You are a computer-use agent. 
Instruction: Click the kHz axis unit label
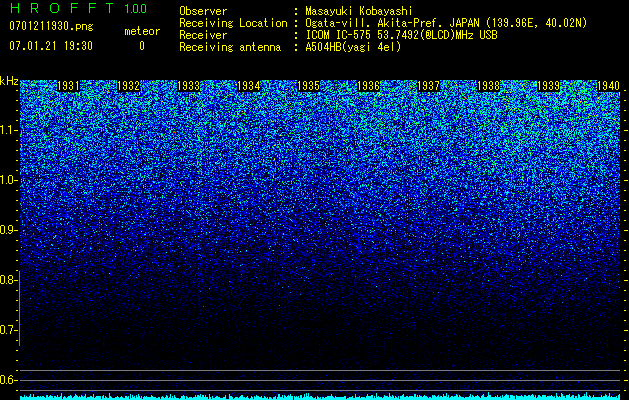(x=9, y=81)
